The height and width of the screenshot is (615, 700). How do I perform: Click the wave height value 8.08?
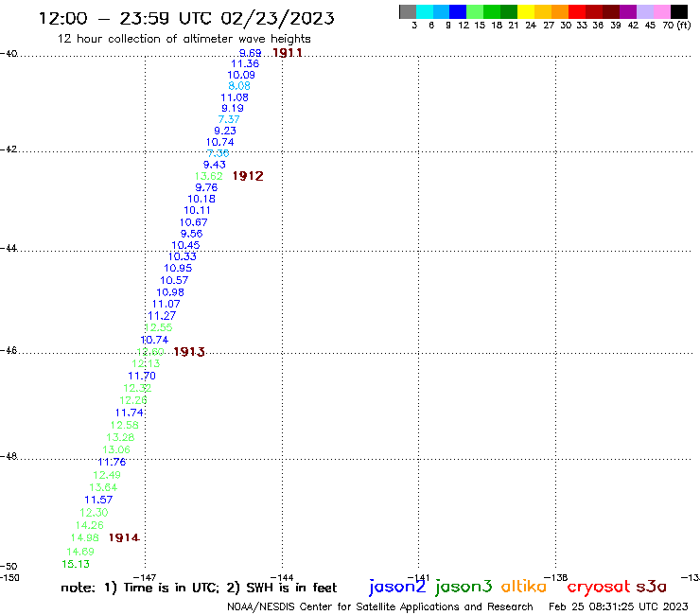tap(239, 86)
